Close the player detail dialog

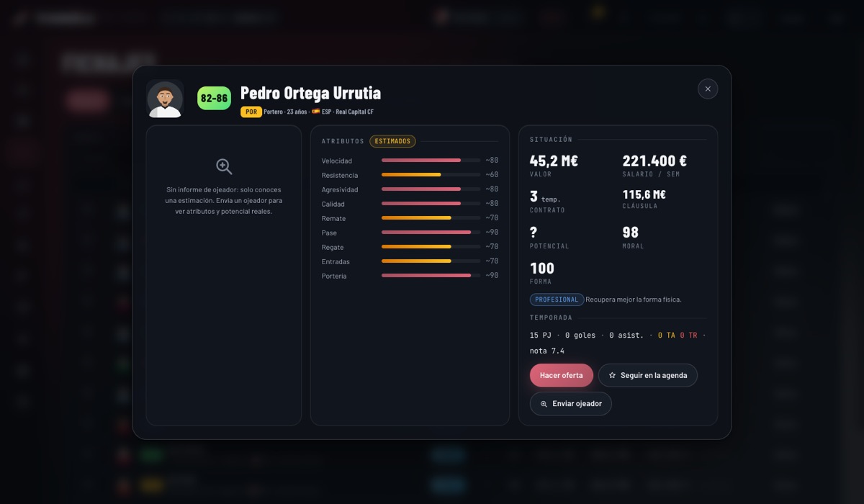click(708, 89)
